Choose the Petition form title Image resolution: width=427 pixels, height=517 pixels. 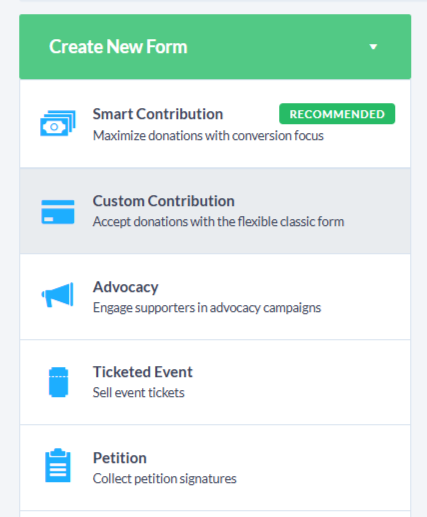tap(120, 458)
